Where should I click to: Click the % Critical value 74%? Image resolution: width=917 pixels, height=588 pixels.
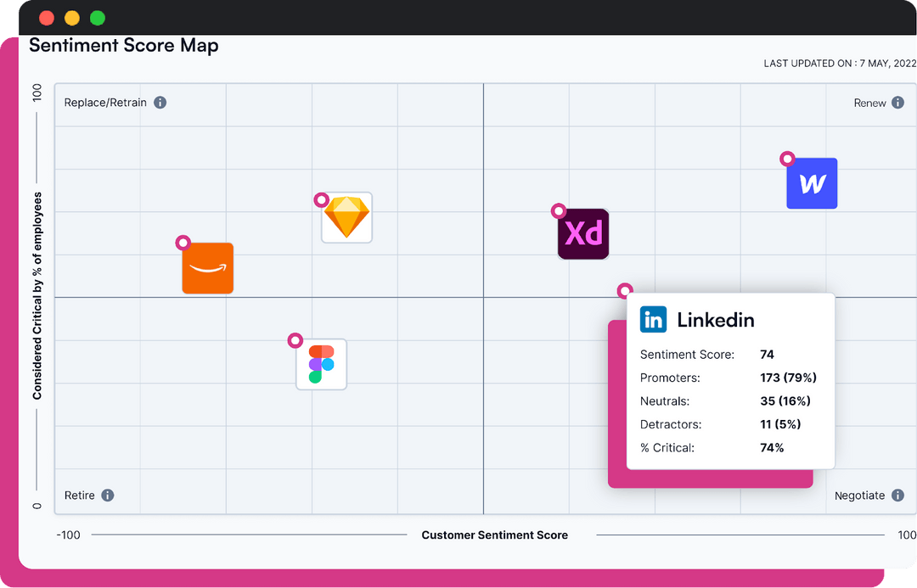click(772, 448)
